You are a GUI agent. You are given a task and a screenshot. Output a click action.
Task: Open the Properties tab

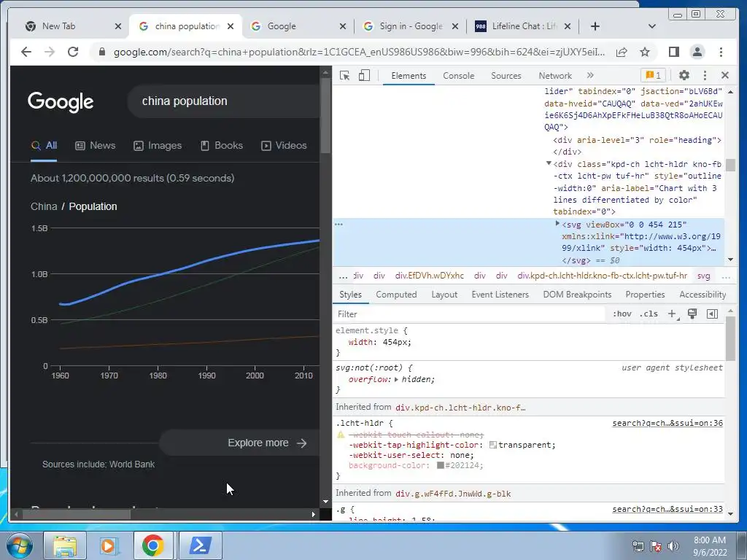tap(645, 295)
